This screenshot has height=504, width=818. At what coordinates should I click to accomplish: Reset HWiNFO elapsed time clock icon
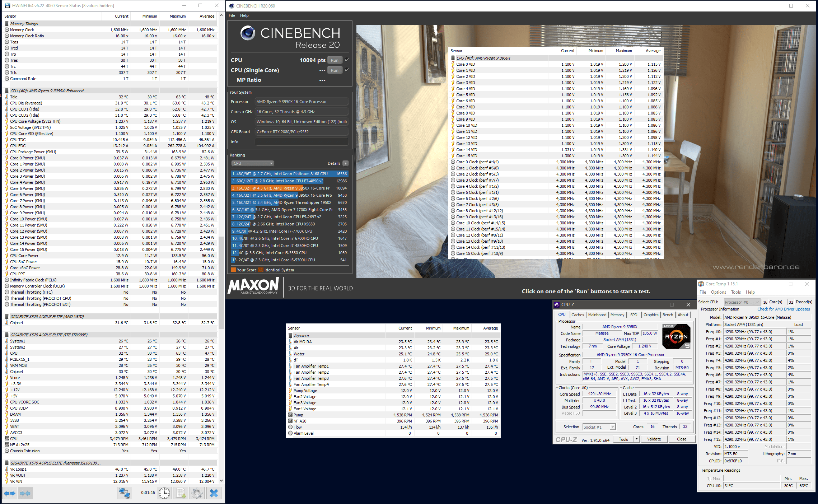[x=164, y=493]
